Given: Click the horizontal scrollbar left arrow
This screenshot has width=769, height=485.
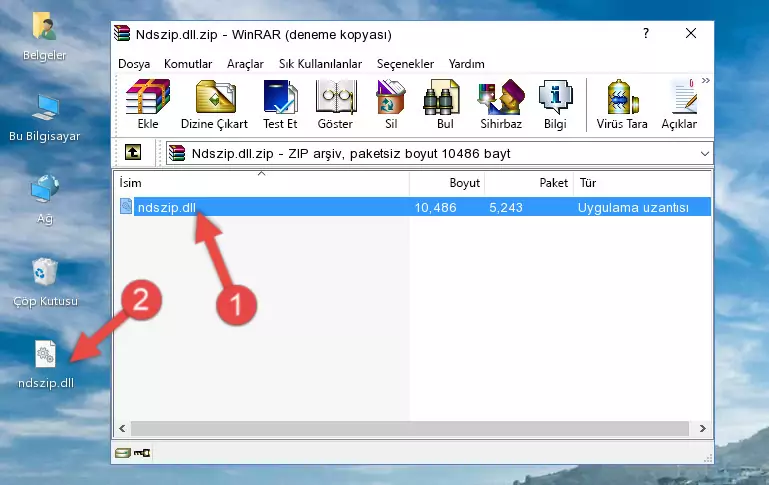Looking at the screenshot, I should point(122,428).
